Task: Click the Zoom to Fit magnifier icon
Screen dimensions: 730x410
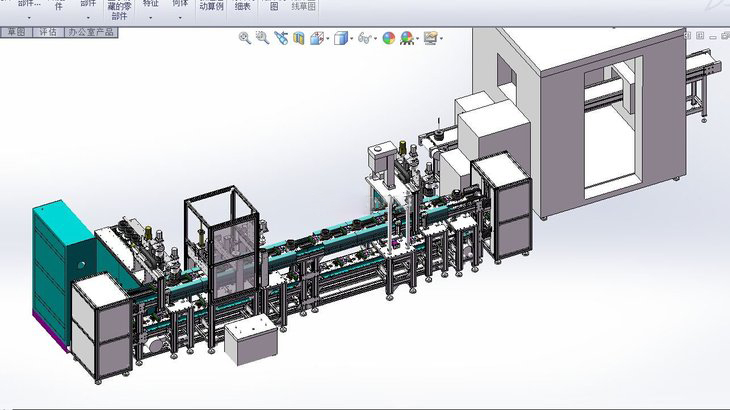Action: 245,38
